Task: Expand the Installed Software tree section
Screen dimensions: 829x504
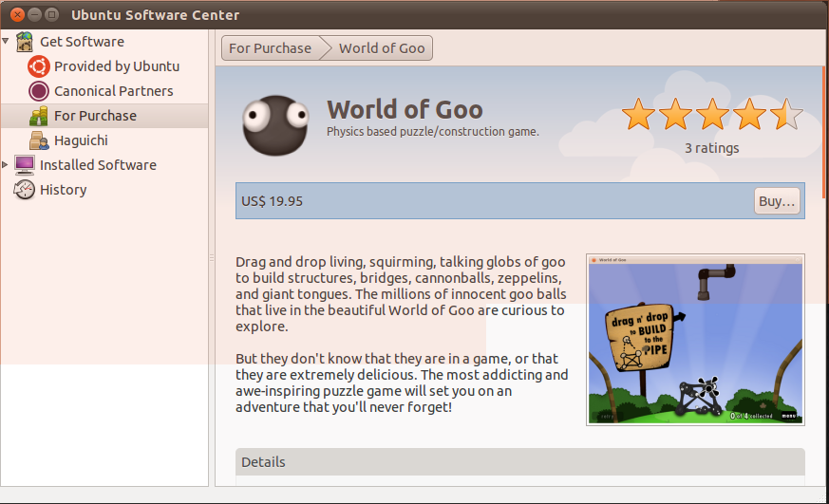Action: 7,165
